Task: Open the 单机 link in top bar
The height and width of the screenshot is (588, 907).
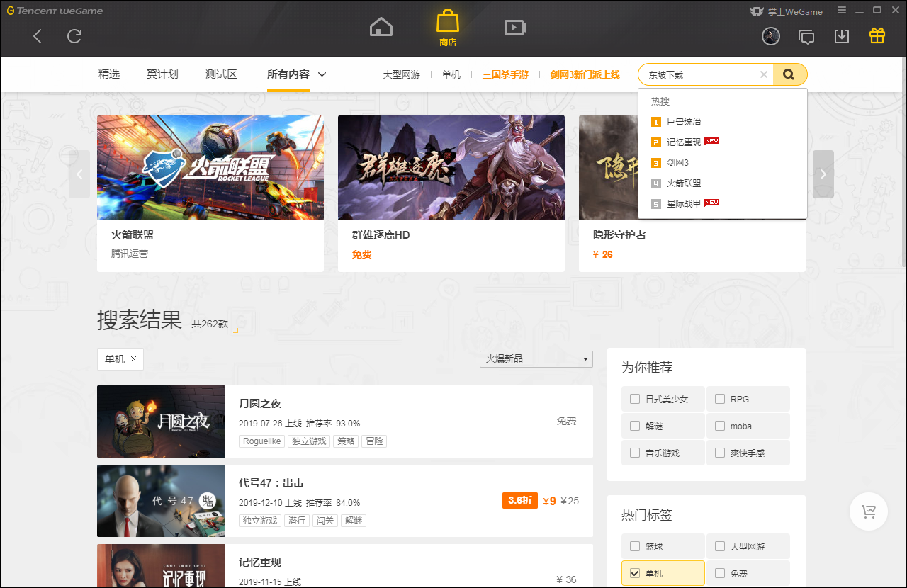Action: 451,74
